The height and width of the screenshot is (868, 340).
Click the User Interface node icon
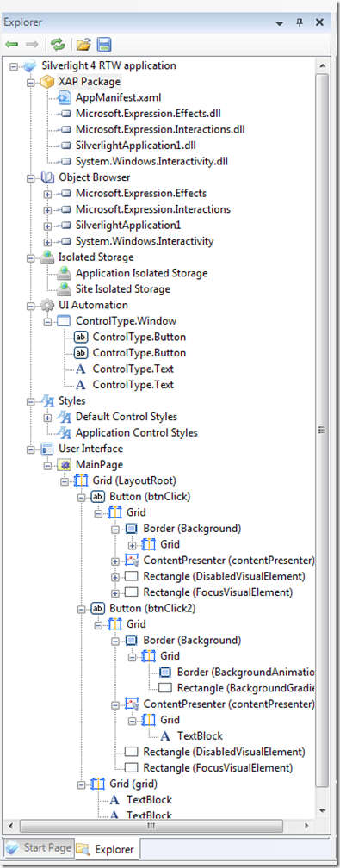point(48,449)
